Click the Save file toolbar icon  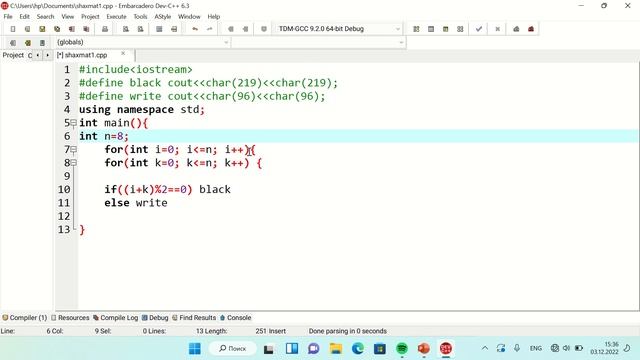(42, 29)
